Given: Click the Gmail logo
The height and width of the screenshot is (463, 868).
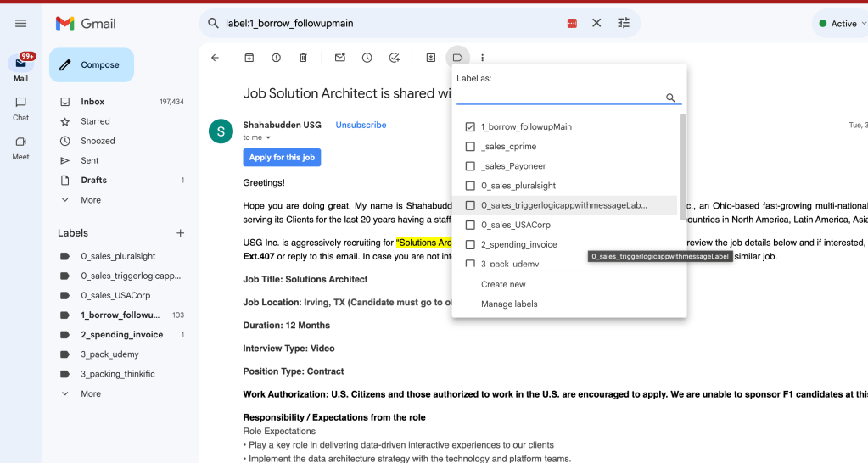Looking at the screenshot, I should click(86, 23).
